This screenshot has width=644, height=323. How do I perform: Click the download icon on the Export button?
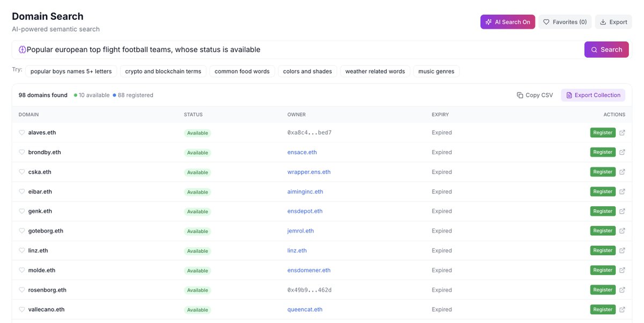coord(602,21)
